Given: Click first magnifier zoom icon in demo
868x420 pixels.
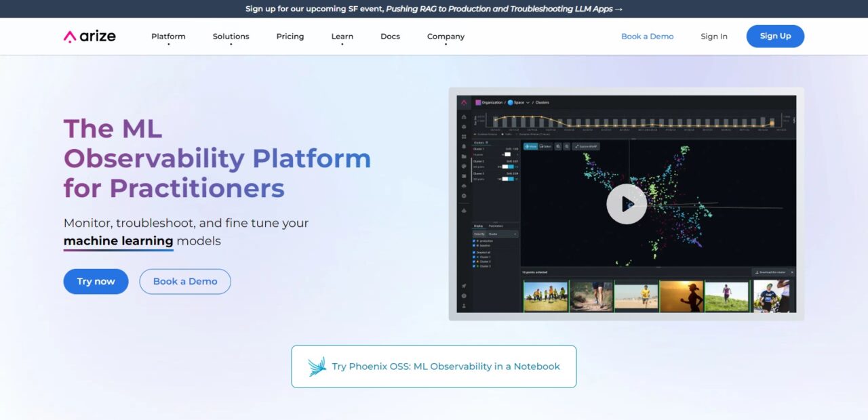Looking at the screenshot, I should 558,146.
